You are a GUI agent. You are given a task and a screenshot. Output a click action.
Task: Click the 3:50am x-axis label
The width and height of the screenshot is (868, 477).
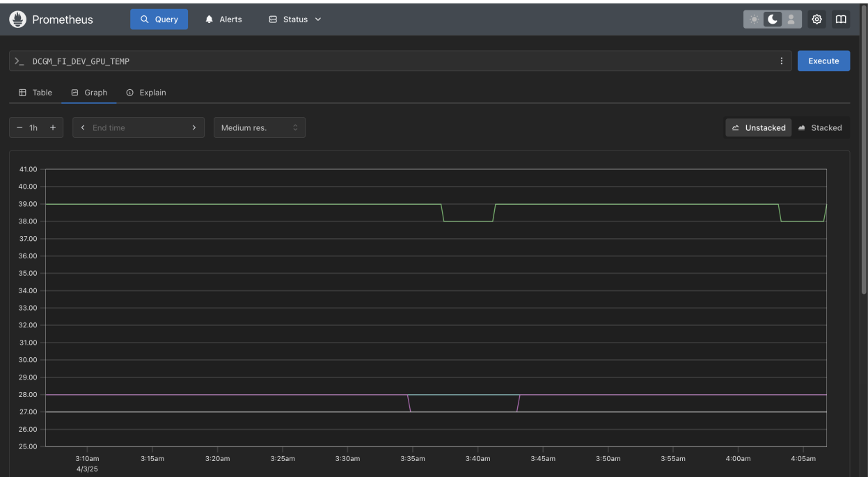(x=608, y=458)
